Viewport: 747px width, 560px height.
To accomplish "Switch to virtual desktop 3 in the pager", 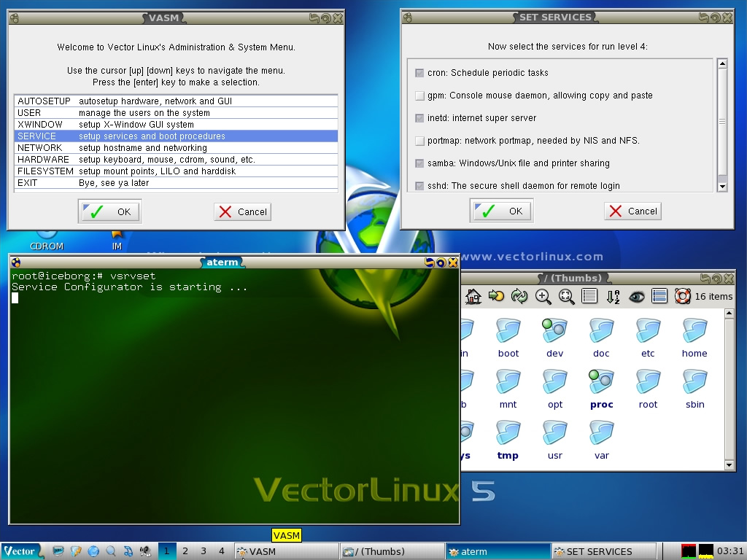I will pos(204,551).
